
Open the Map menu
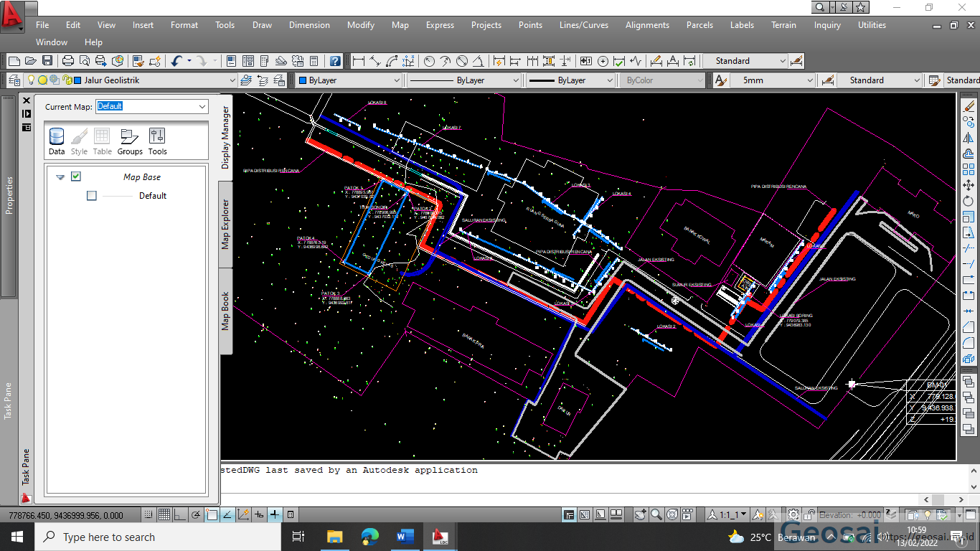coord(400,25)
